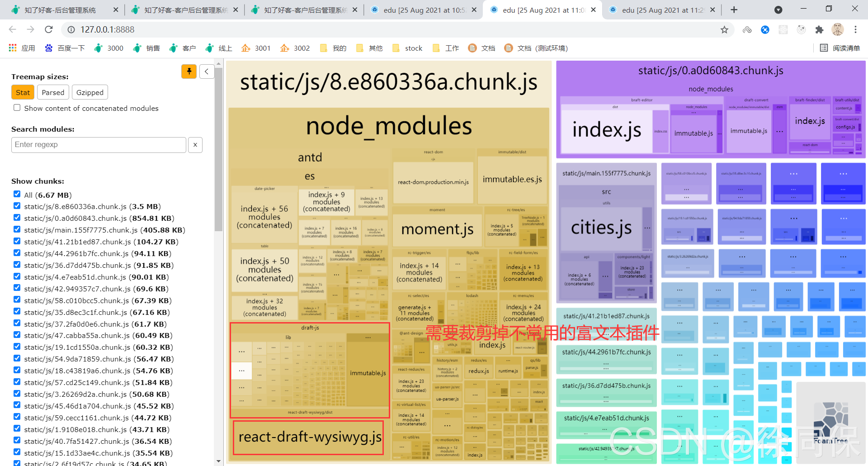
Task: Select Stat treemap size
Action: coord(23,92)
